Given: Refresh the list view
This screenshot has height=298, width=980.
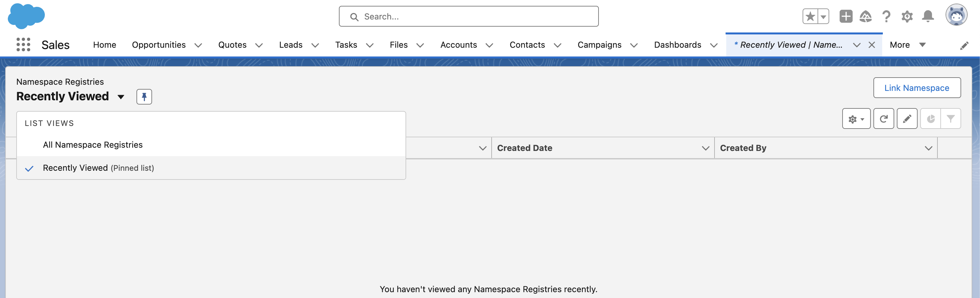Looking at the screenshot, I should [883, 118].
